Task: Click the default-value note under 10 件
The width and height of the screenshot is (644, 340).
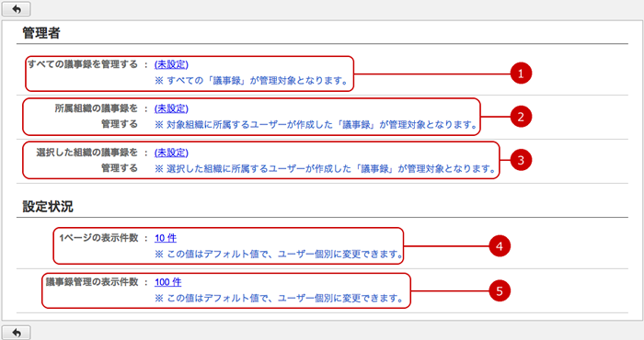Action: pos(279,254)
